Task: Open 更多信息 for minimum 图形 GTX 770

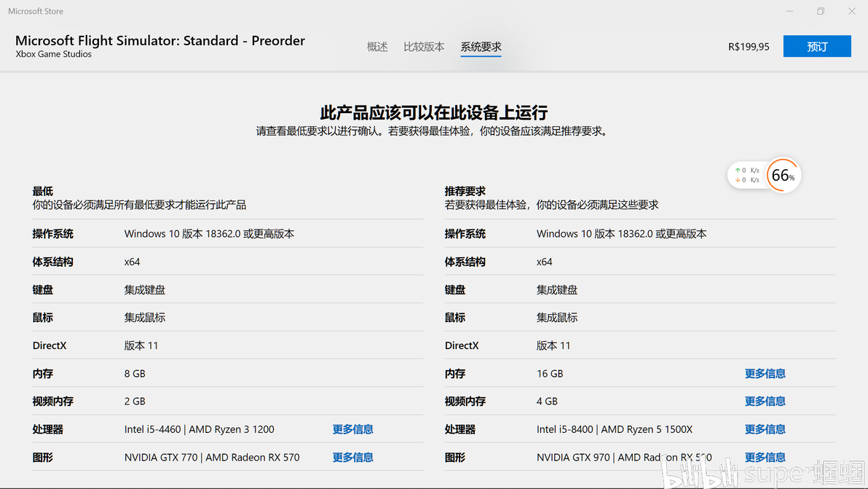Action: [x=352, y=458]
